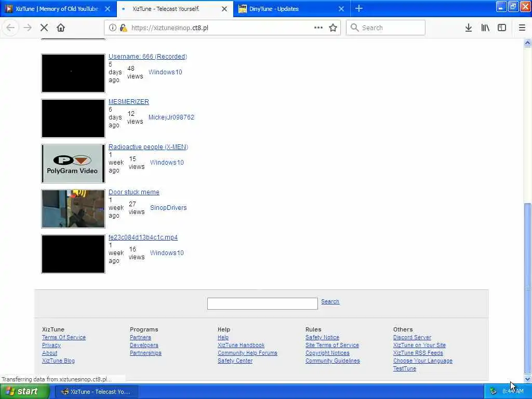The width and height of the screenshot is (532, 399).
Task: Open the Community Guidelines link
Action: 332,361
